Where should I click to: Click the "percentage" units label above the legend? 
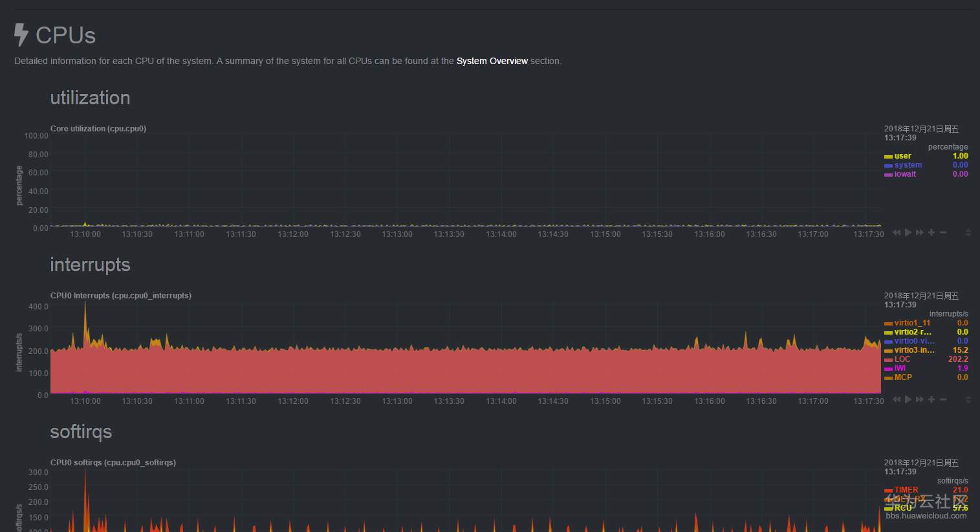tap(948, 147)
